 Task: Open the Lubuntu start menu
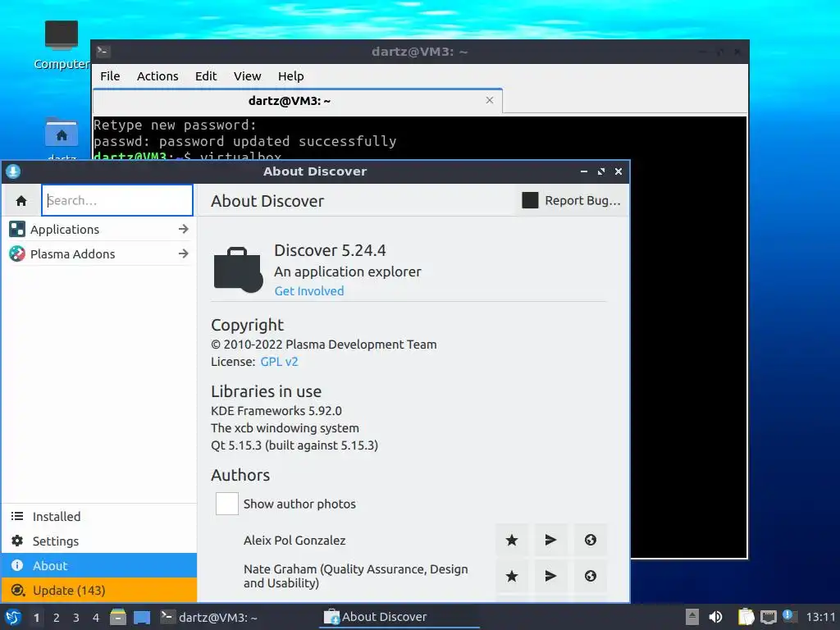(13, 617)
